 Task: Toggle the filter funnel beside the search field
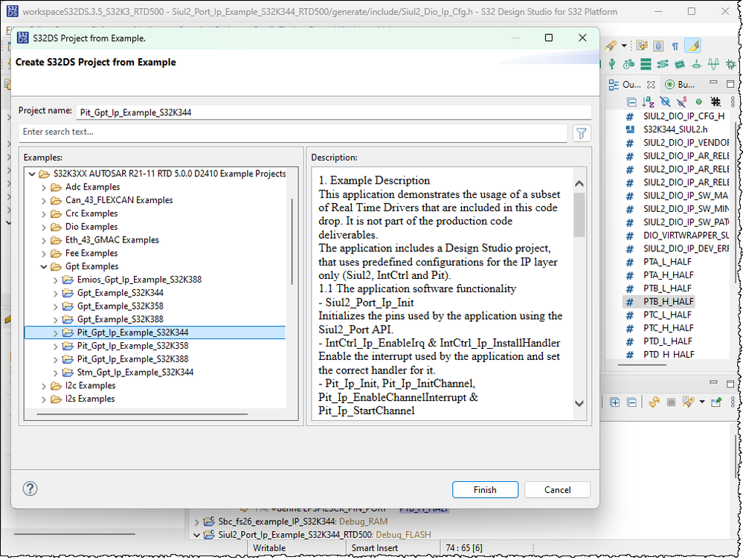[581, 132]
